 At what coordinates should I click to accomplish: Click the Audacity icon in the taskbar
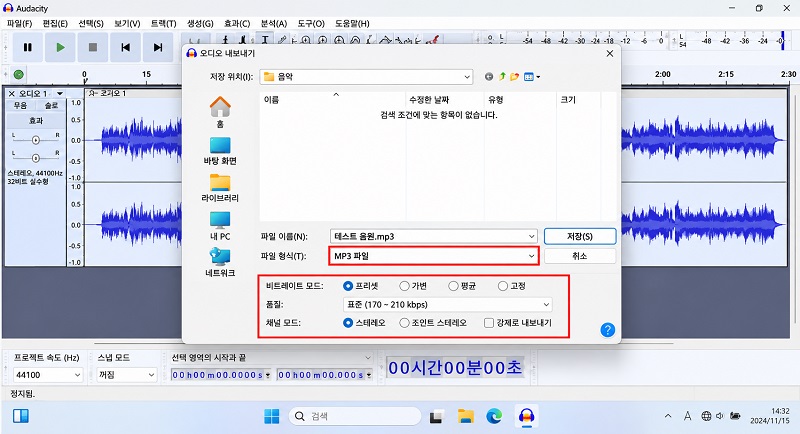[x=526, y=417]
